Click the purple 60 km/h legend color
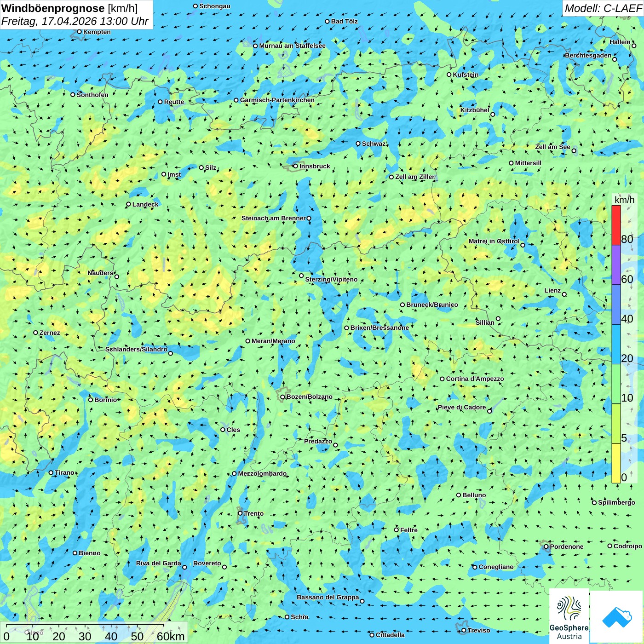This screenshot has height=644, width=644. [x=616, y=265]
